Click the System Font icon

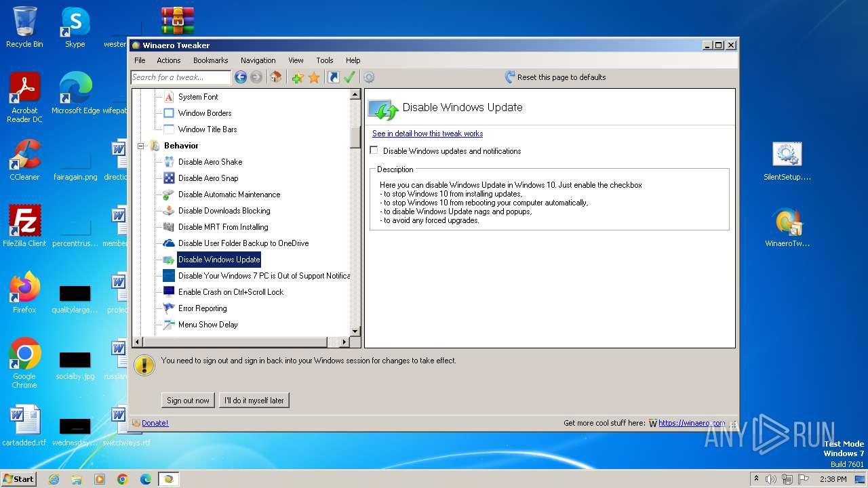point(169,97)
